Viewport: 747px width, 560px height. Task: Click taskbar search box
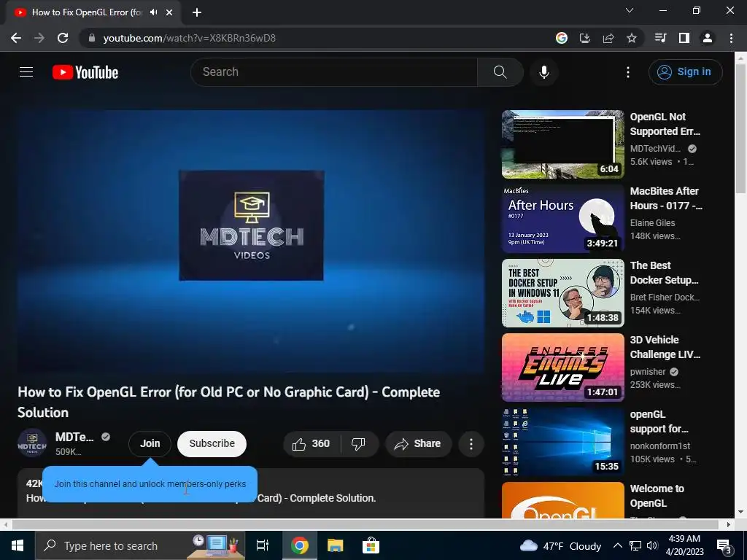pyautogui.click(x=139, y=545)
